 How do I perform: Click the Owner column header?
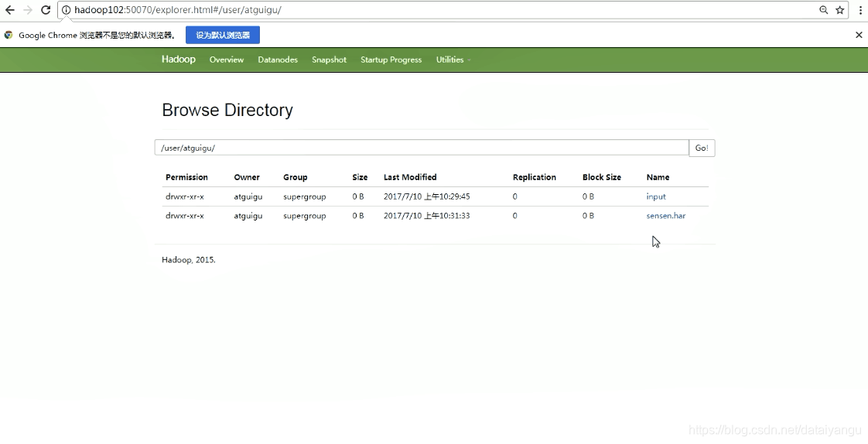point(247,177)
